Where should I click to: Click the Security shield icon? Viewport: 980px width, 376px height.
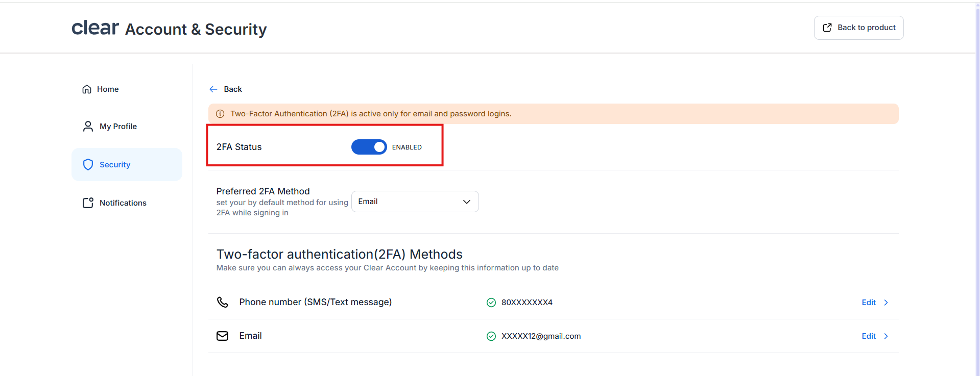click(x=88, y=164)
